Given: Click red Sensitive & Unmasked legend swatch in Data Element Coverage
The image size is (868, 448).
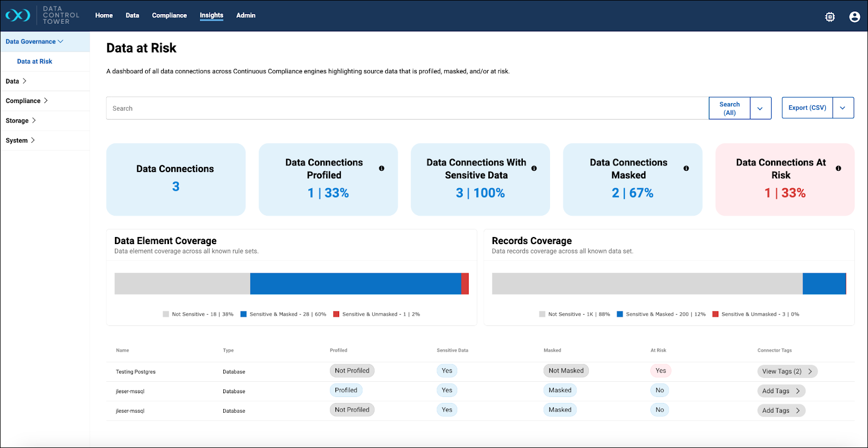Looking at the screenshot, I should [336, 314].
